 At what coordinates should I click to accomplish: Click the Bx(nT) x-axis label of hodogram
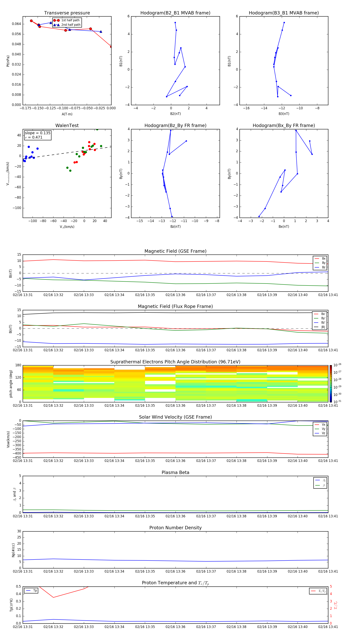(x=284, y=227)
